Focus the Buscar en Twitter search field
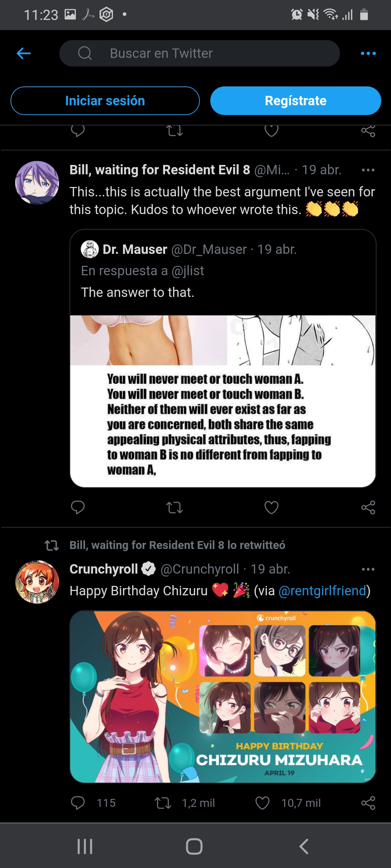 (x=199, y=53)
